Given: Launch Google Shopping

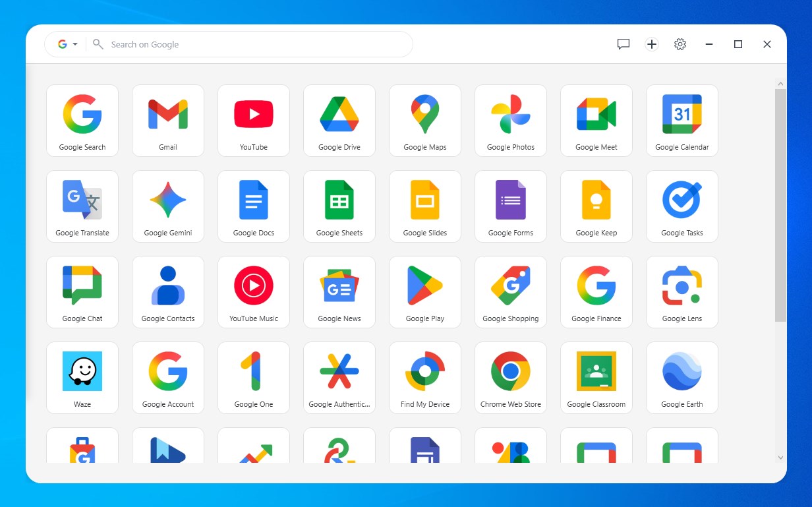Looking at the screenshot, I should coord(511,292).
